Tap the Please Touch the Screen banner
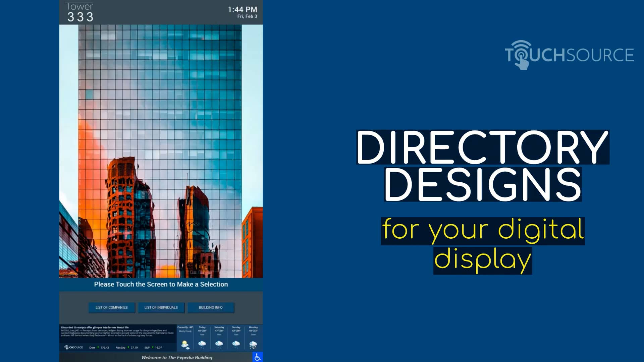This screenshot has height=362, width=644. tap(161, 284)
